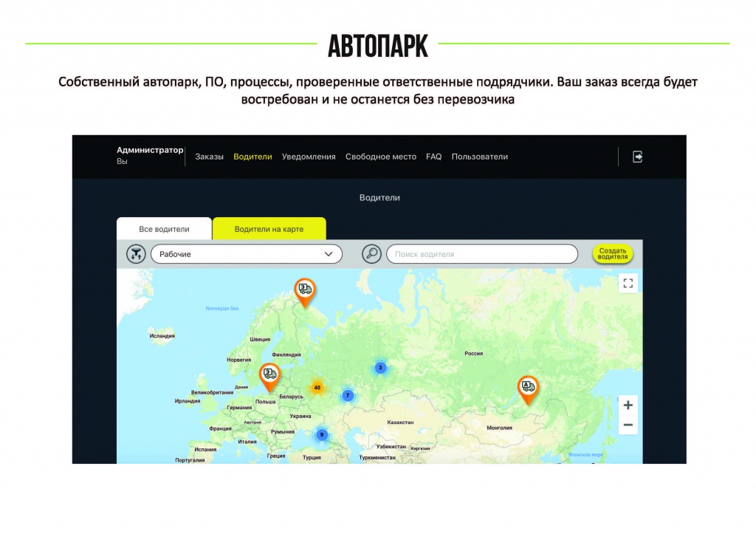Expand the Рабочие status dropdown

[x=247, y=254]
